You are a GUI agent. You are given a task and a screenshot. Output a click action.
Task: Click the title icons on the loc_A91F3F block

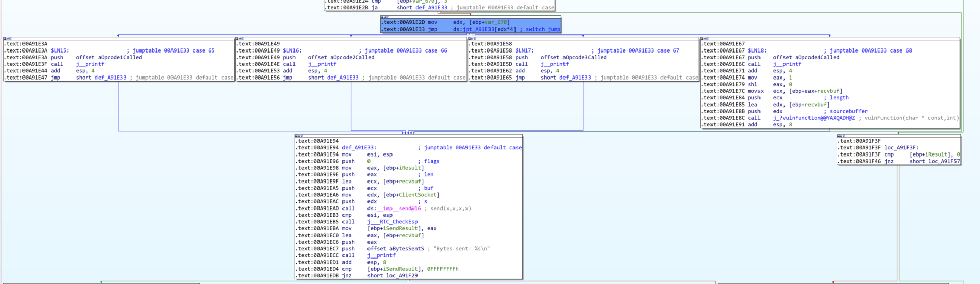coord(841,136)
